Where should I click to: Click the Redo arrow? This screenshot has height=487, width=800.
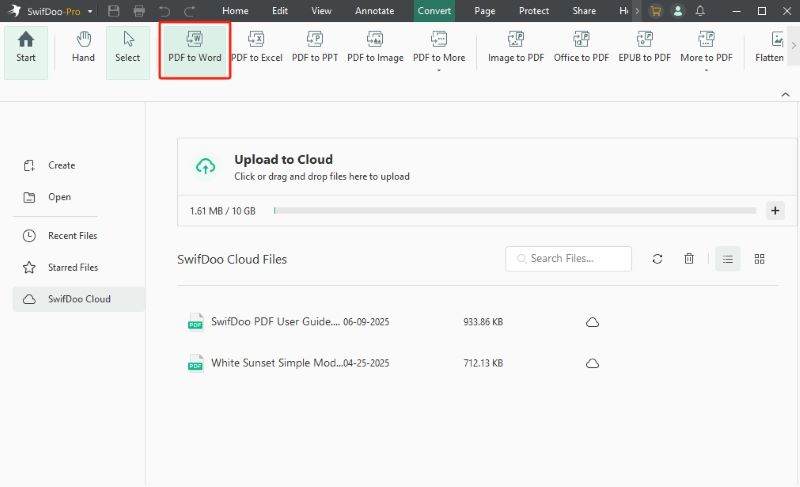(x=190, y=11)
